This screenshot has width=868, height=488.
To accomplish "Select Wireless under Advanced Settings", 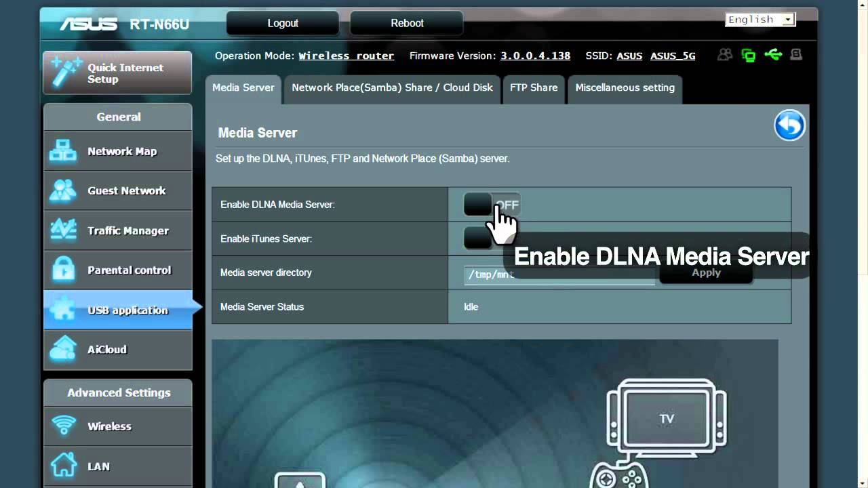I will coord(118,426).
